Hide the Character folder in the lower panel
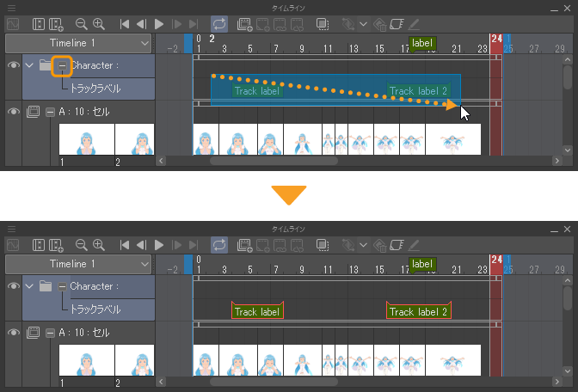The width and height of the screenshot is (578, 392). tap(14, 286)
